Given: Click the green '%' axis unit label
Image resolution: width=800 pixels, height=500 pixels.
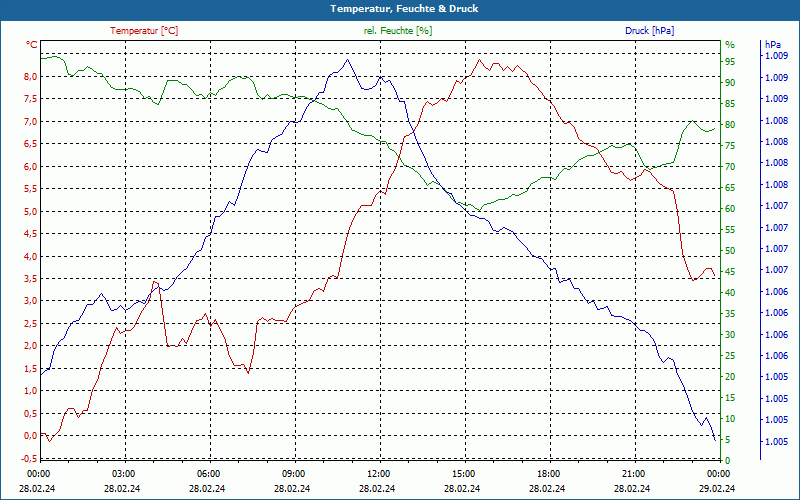Looking at the screenshot, I should (730, 45).
